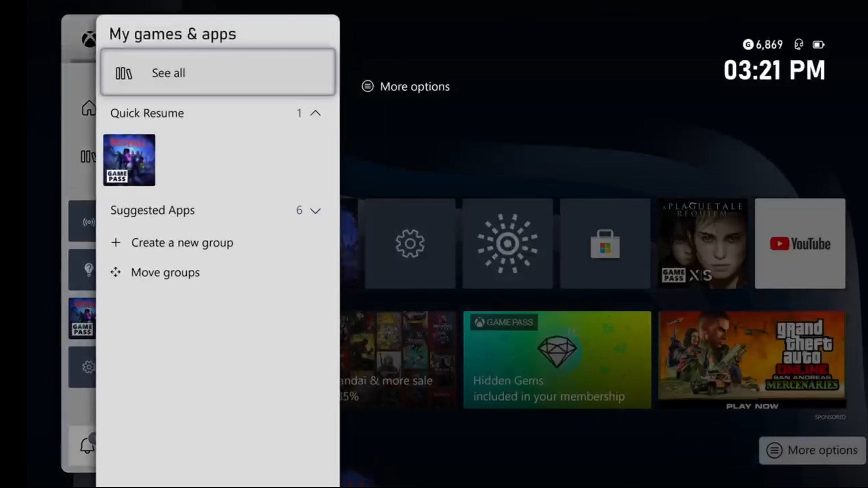Click the controller battery icon
The width and height of the screenshot is (868, 488).
(x=818, y=44)
